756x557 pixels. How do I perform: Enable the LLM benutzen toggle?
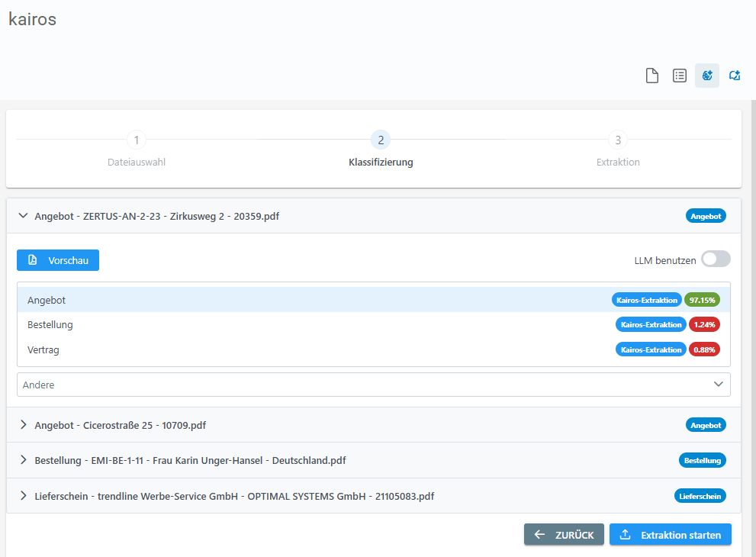coord(716,259)
